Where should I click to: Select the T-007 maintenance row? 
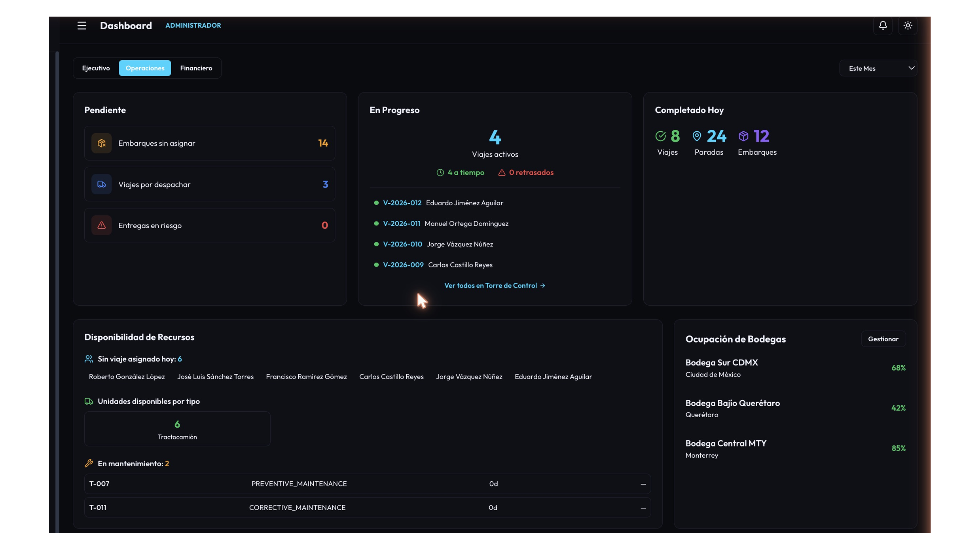pyautogui.click(x=368, y=484)
